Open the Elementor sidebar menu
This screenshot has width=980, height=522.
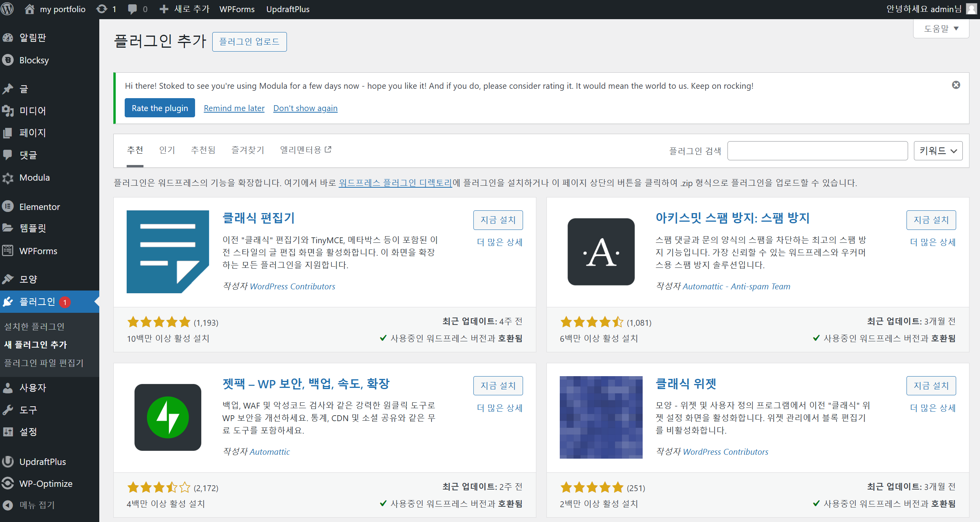pos(39,207)
